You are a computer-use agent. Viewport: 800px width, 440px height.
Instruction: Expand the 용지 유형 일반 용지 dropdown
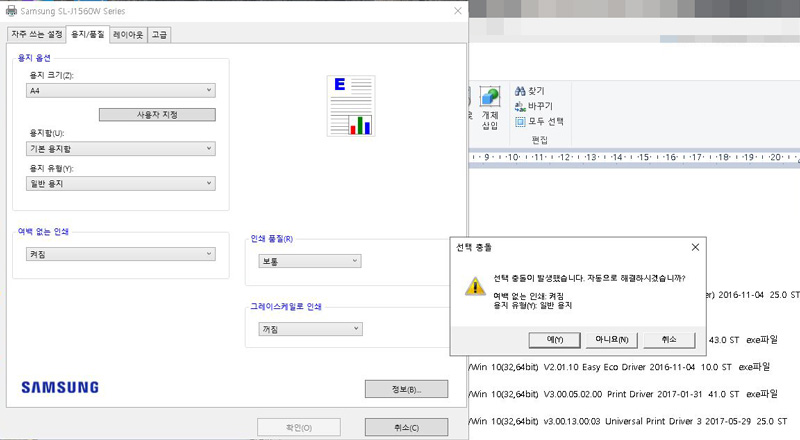coord(121,183)
